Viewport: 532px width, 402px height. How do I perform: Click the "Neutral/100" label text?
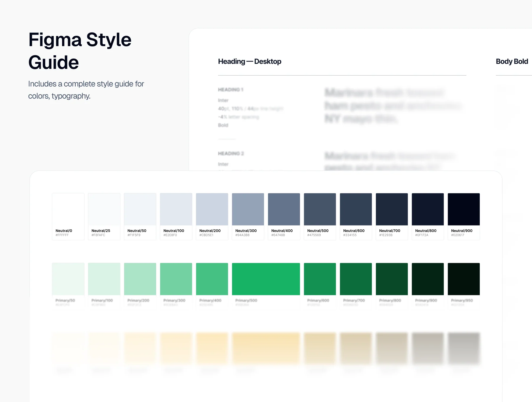coord(174,231)
